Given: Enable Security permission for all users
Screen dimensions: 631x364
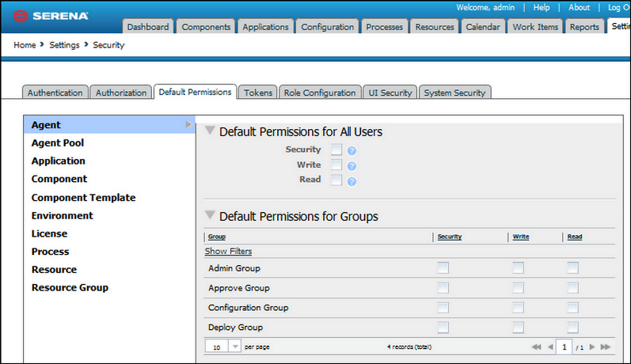Looking at the screenshot, I should click(336, 150).
